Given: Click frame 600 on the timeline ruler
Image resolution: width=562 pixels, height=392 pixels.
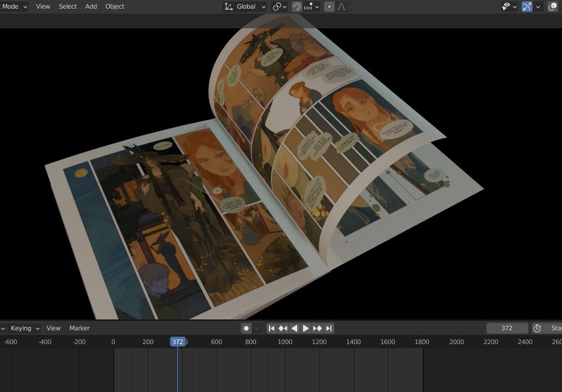Looking at the screenshot, I should click(216, 342).
